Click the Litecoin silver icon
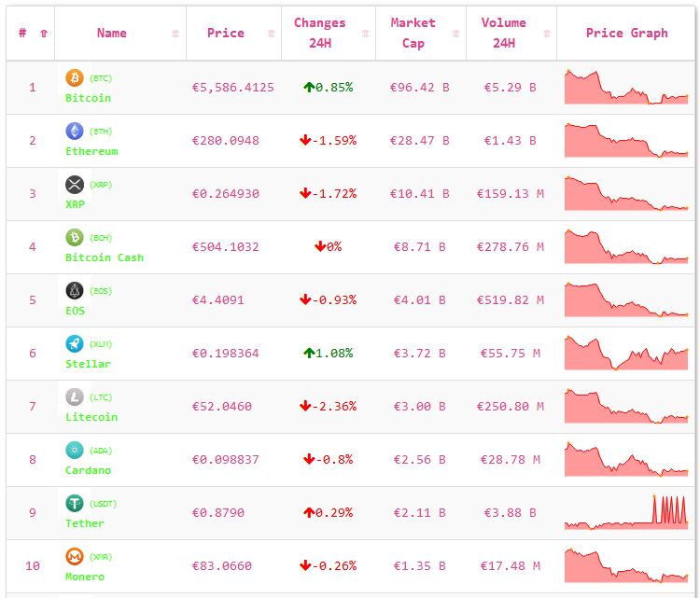 [x=75, y=396]
